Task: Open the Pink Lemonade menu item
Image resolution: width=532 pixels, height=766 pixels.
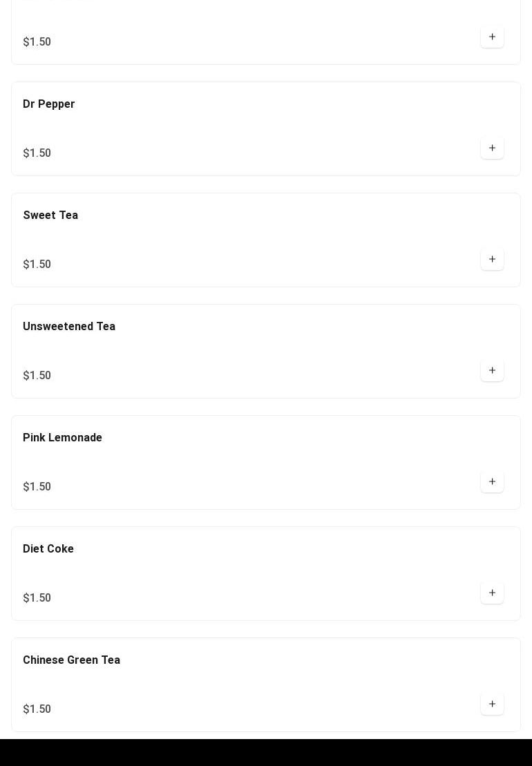Action: click(62, 438)
